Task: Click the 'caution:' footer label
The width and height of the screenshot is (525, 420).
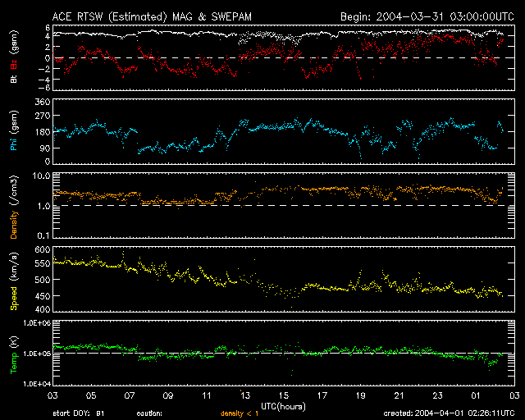Action: pyautogui.click(x=149, y=413)
